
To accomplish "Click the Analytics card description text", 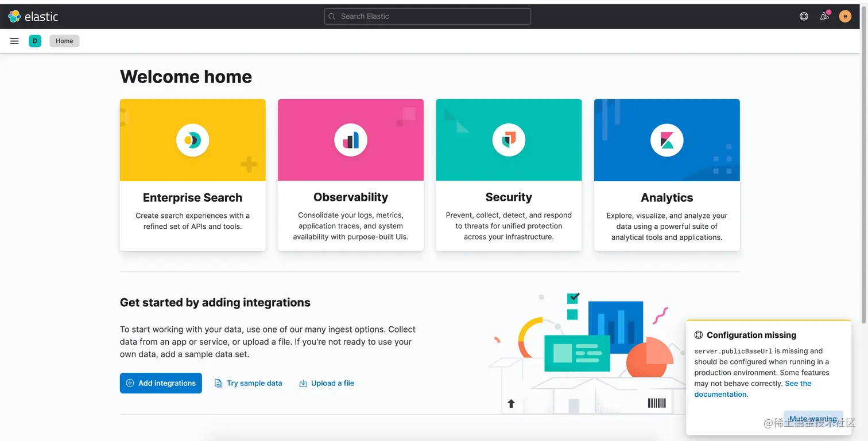I will [667, 227].
